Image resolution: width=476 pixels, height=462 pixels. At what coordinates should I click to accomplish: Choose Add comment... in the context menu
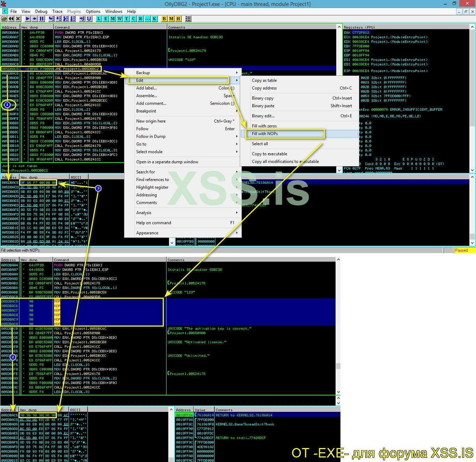(183, 103)
